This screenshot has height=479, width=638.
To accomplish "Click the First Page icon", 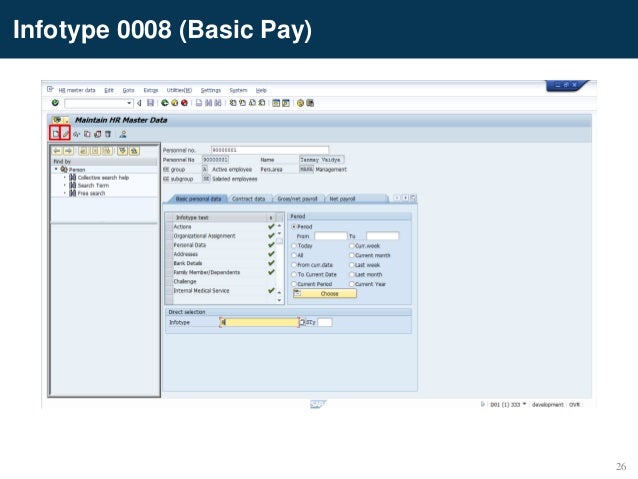I will click(233, 103).
